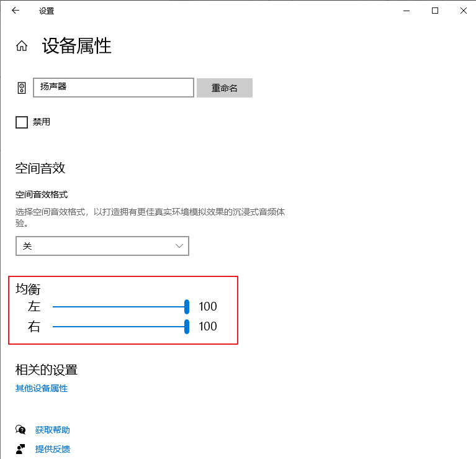Click the 左 balance slider thumb handle
The width and height of the screenshot is (476, 459).
(x=187, y=307)
